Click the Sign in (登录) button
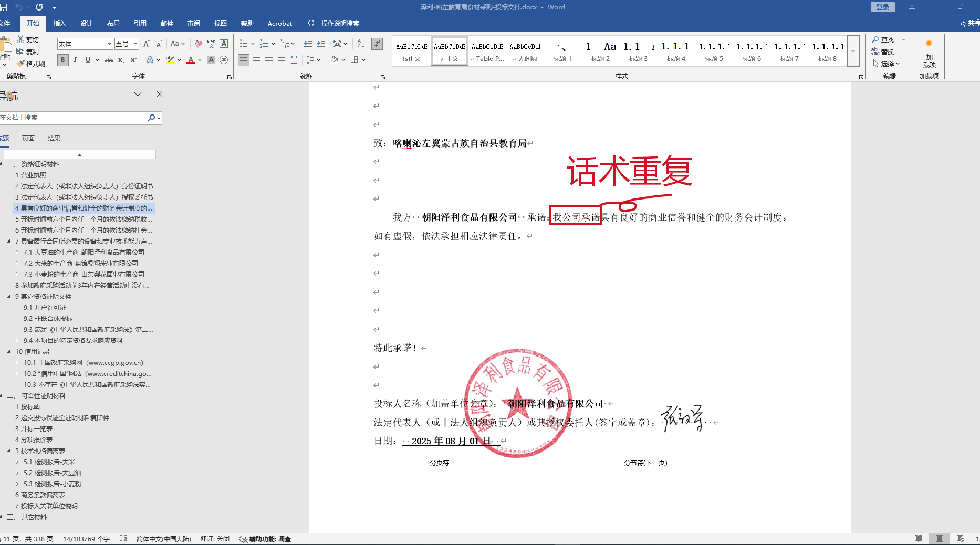 coord(883,7)
